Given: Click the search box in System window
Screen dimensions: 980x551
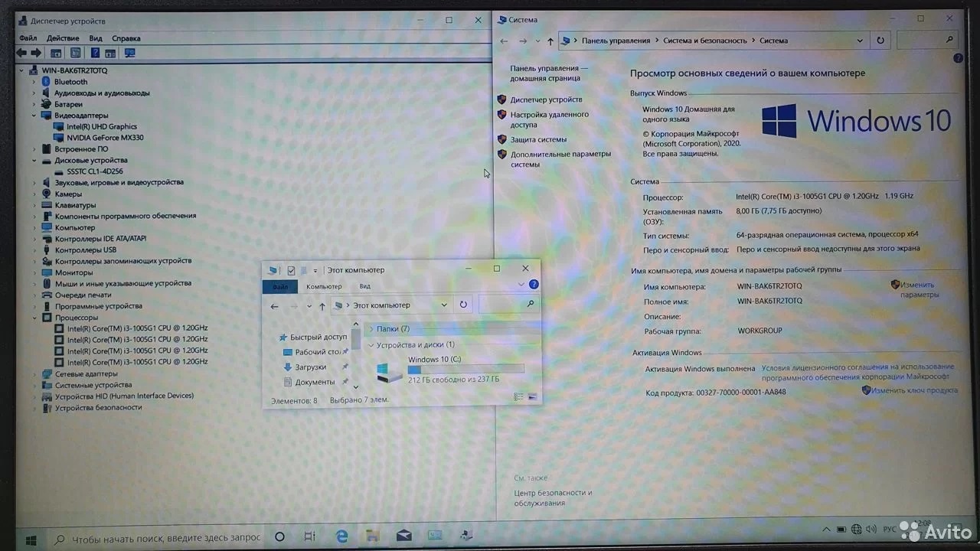Looking at the screenshot, I should [928, 41].
